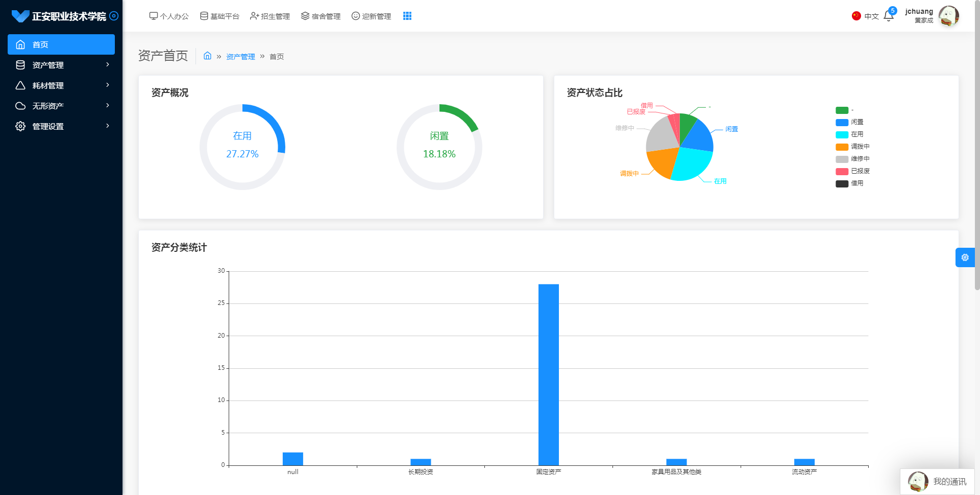
Task: Click the 宿舍管理 layers icon
Action: [305, 16]
